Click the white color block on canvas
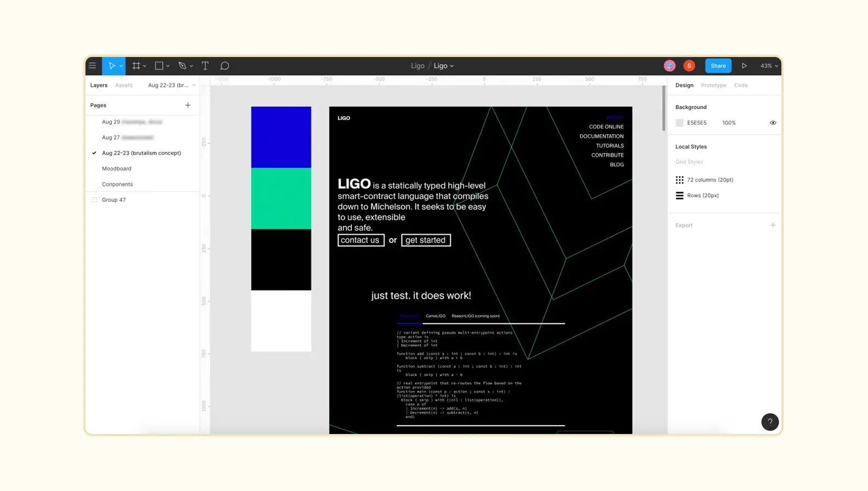Viewport: 868px width, 491px height. tap(281, 321)
